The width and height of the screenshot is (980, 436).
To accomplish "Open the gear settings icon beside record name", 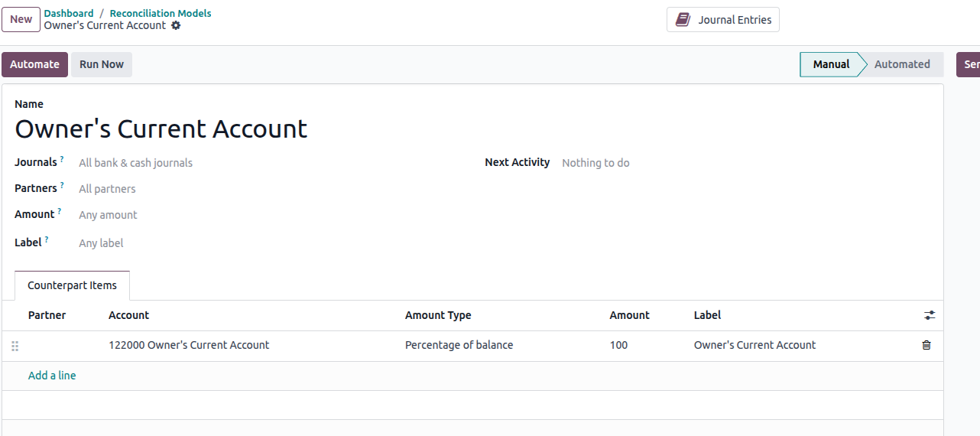I will tap(176, 25).
